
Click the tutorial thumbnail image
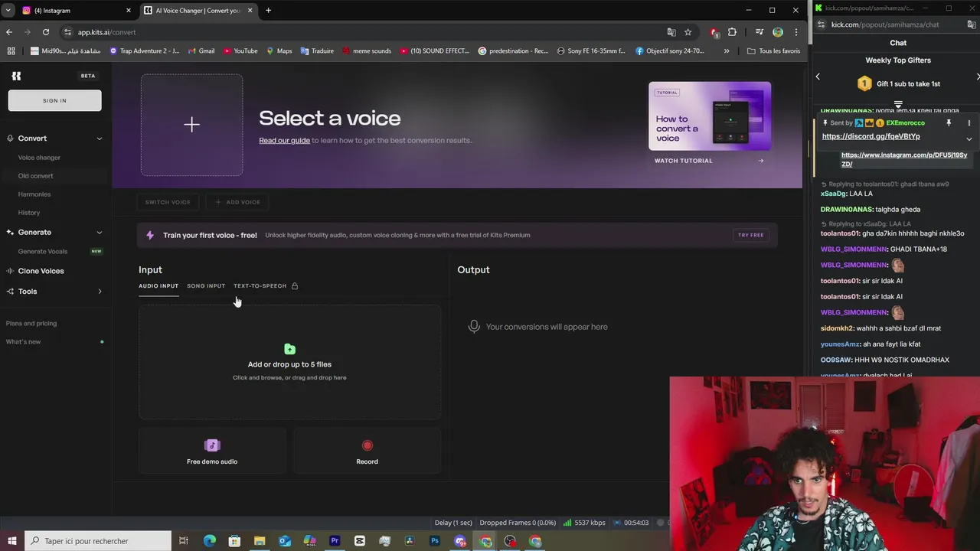[710, 116]
